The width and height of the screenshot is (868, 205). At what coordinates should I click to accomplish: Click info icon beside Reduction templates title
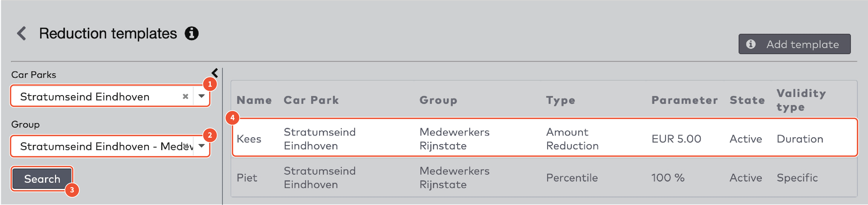pos(192,33)
